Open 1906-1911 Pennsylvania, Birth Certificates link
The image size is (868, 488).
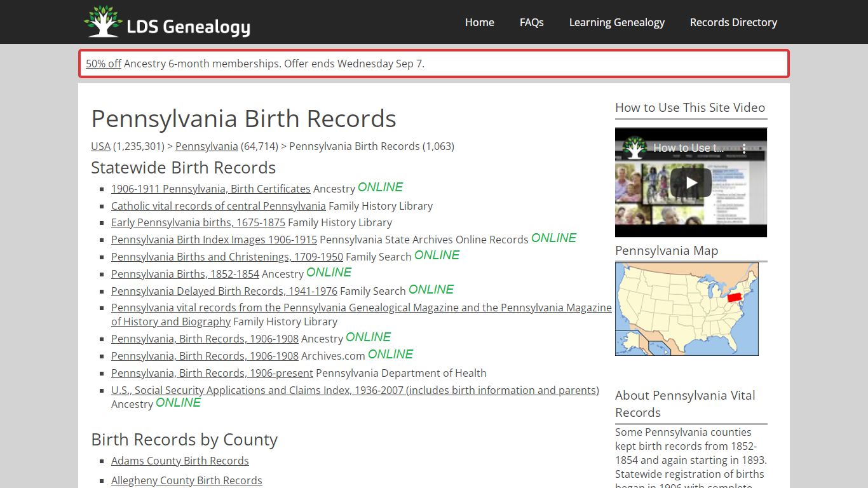click(x=211, y=189)
